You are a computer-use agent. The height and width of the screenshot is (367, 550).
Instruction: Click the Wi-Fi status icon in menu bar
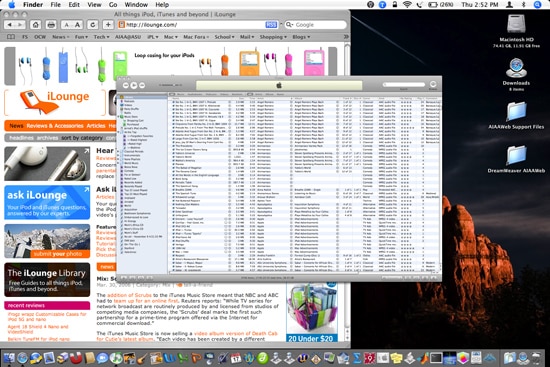407,5
